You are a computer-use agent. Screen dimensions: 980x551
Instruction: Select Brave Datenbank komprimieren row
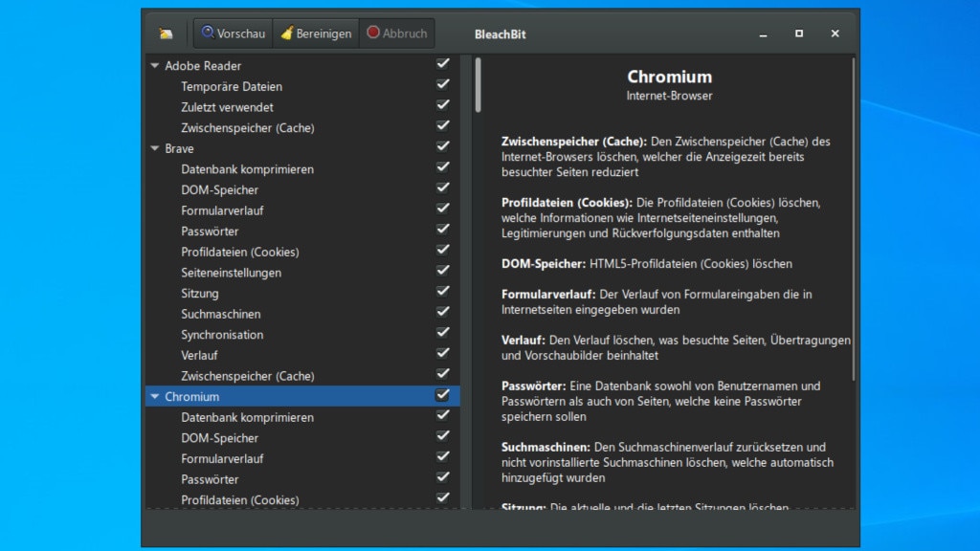pos(302,169)
